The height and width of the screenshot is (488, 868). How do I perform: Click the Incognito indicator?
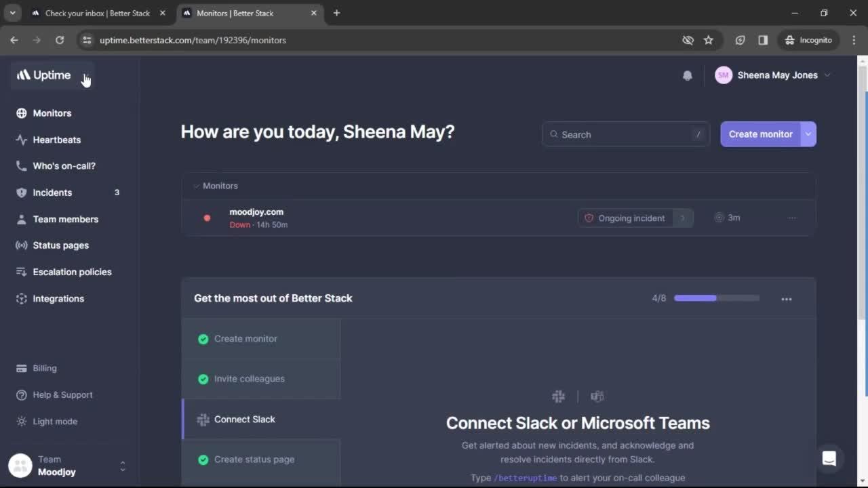tap(808, 40)
